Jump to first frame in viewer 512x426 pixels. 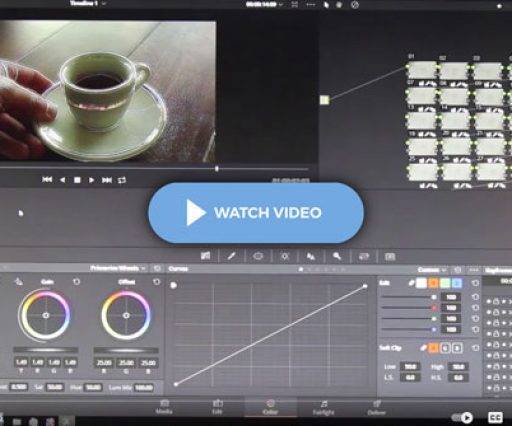(47, 180)
